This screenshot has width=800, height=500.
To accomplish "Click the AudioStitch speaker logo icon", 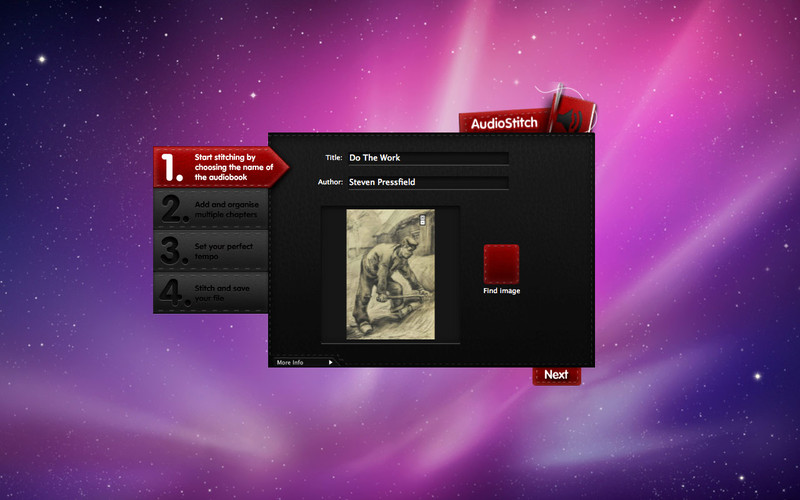I will (x=572, y=115).
